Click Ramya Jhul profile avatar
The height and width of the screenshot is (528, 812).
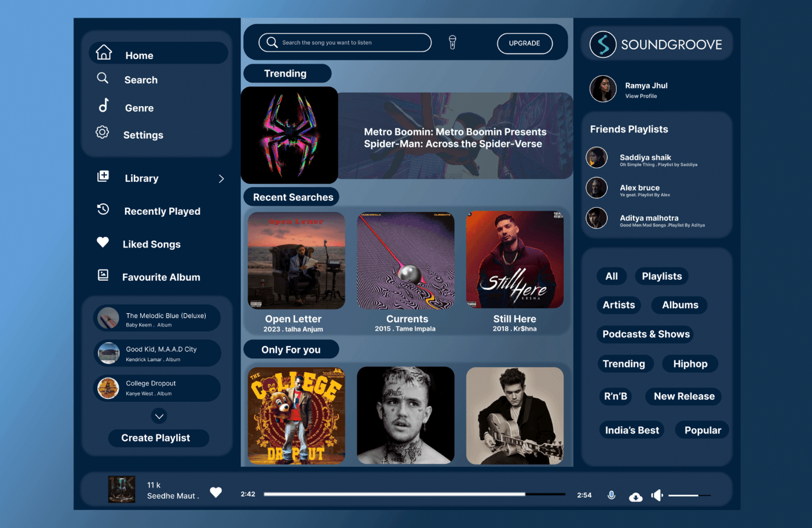603,89
